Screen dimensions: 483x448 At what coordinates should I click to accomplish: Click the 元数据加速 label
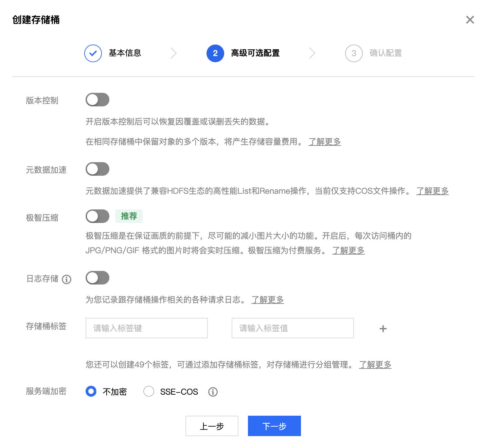click(46, 170)
